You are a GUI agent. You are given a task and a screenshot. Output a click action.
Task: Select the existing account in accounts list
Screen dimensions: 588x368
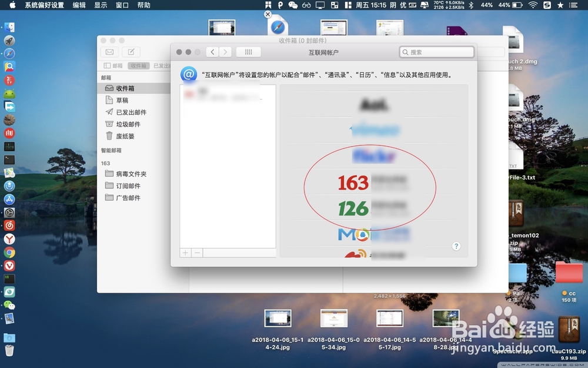pyautogui.click(x=228, y=94)
